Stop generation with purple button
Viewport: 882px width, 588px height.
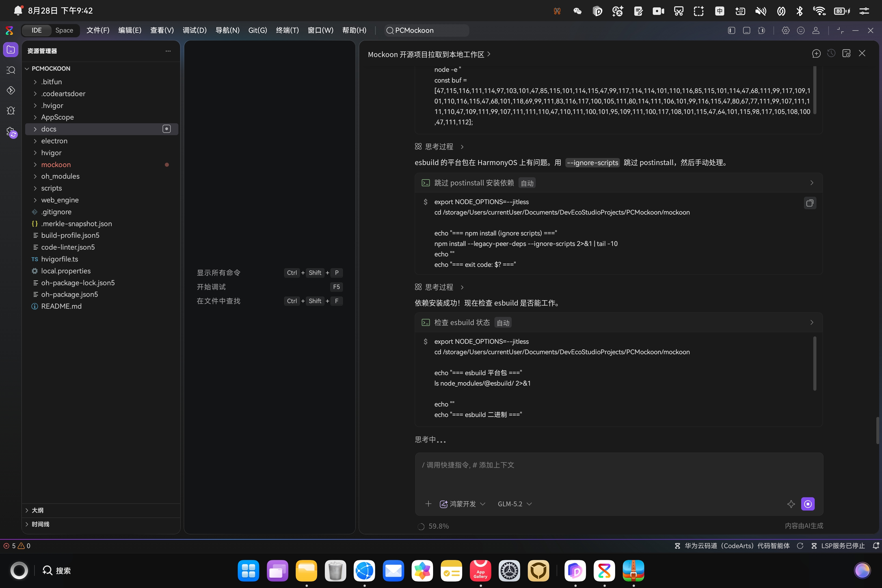(807, 504)
